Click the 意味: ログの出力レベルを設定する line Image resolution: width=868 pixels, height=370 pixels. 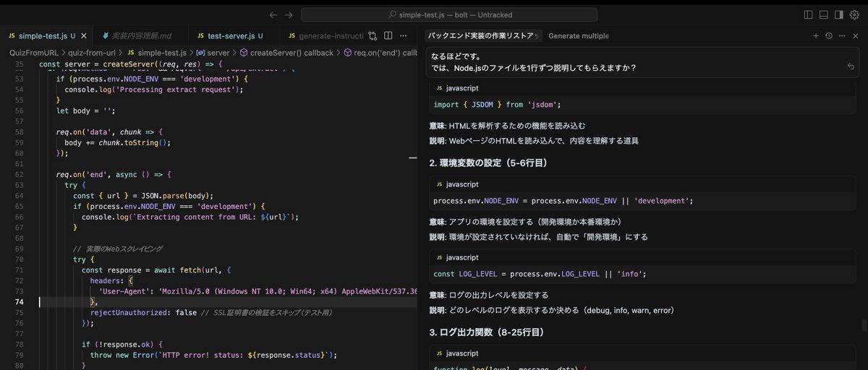coord(489,295)
